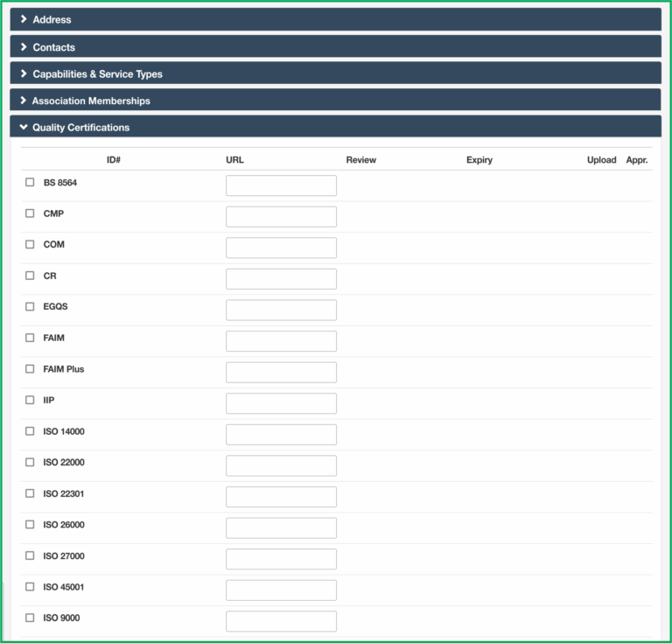The width and height of the screenshot is (672, 643).
Task: Click the FAIM Plus label text
Action: [x=63, y=369]
